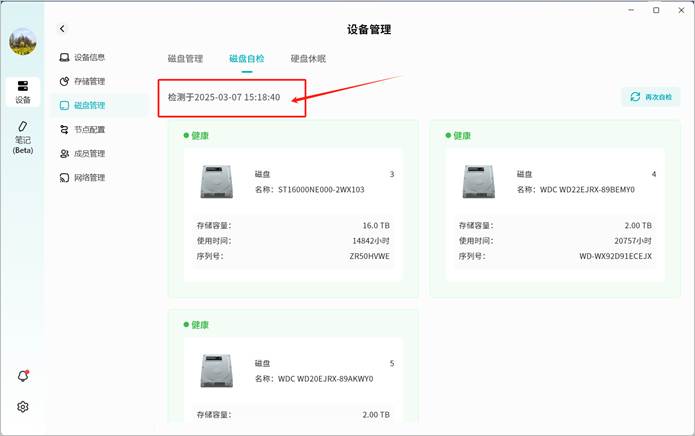Click the 再次自检 button
This screenshot has width=695, height=436.
pyautogui.click(x=651, y=97)
